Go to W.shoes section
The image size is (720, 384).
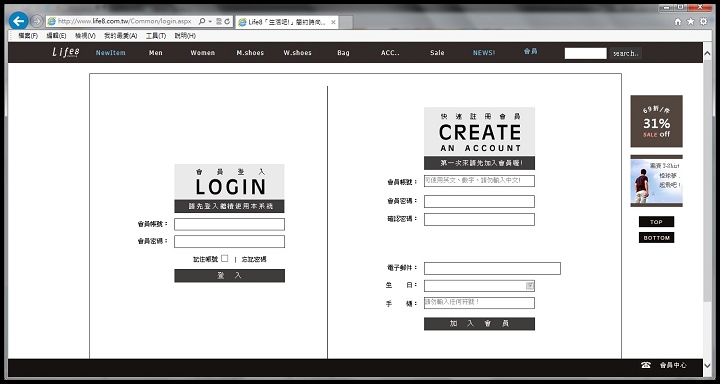pyautogui.click(x=298, y=53)
